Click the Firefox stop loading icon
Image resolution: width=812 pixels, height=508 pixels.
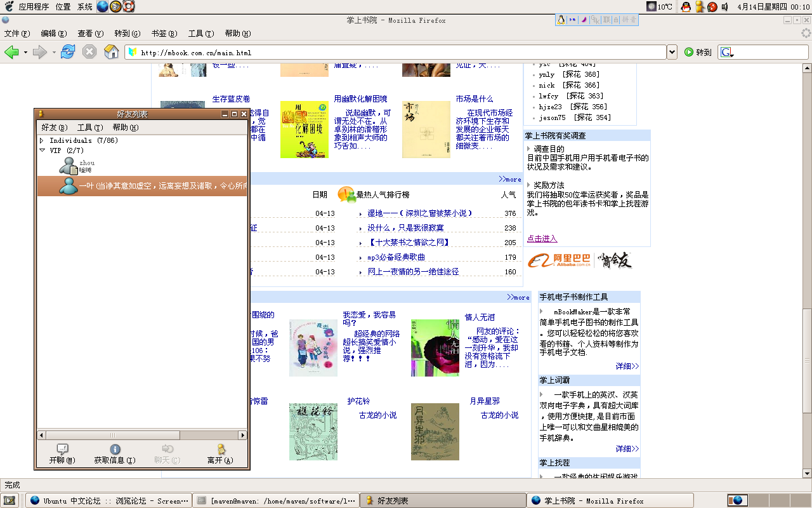(x=89, y=53)
